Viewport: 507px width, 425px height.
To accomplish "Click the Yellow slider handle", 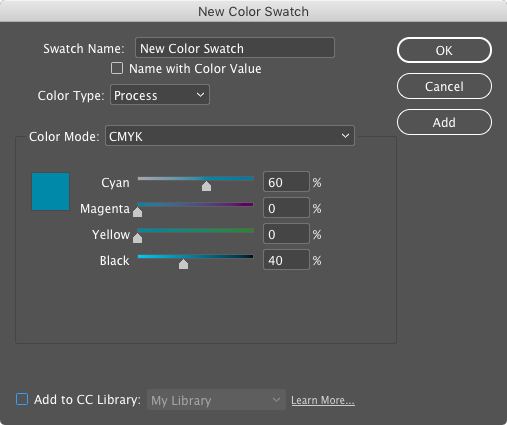I will 137,238.
